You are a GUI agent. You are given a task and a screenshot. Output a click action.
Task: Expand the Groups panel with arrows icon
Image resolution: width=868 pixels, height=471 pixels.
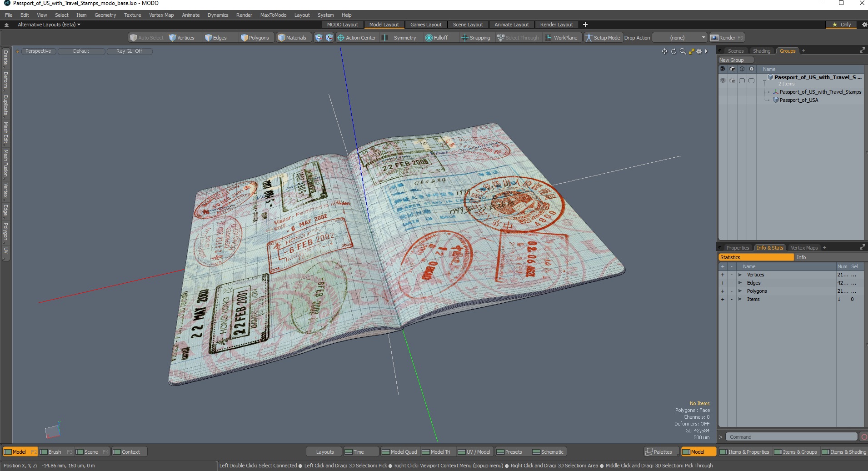pyautogui.click(x=862, y=50)
